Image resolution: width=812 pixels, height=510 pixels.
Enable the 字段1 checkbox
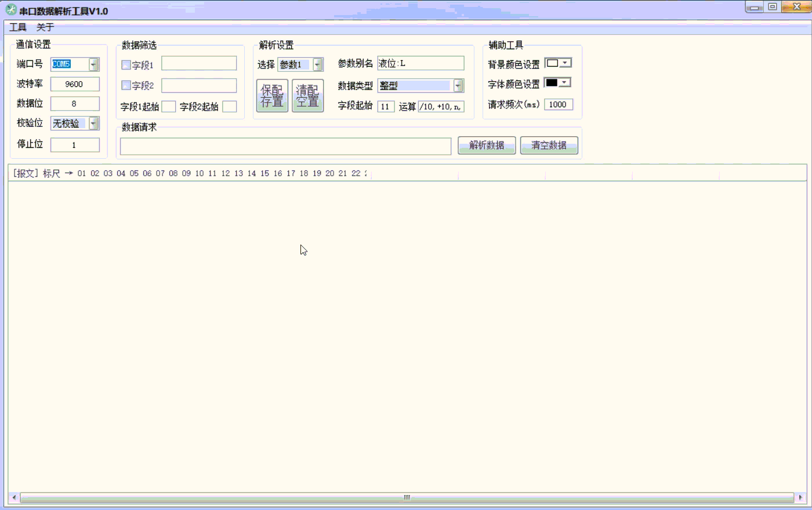click(126, 65)
